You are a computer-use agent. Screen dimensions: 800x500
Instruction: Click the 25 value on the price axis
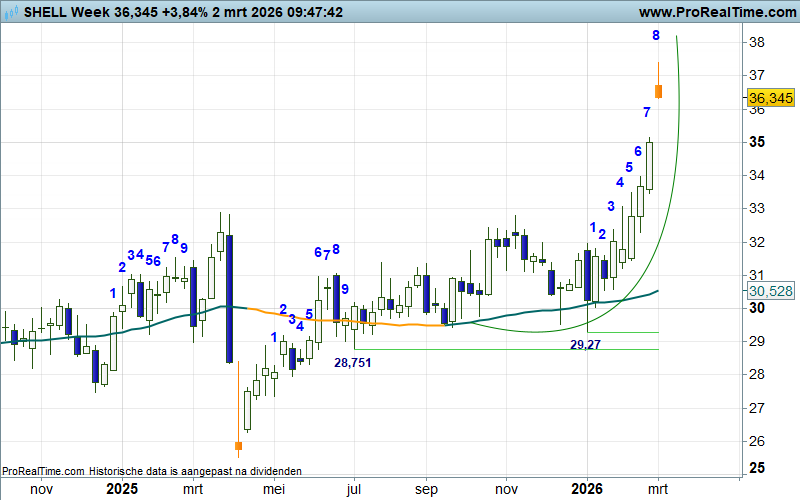click(x=757, y=468)
